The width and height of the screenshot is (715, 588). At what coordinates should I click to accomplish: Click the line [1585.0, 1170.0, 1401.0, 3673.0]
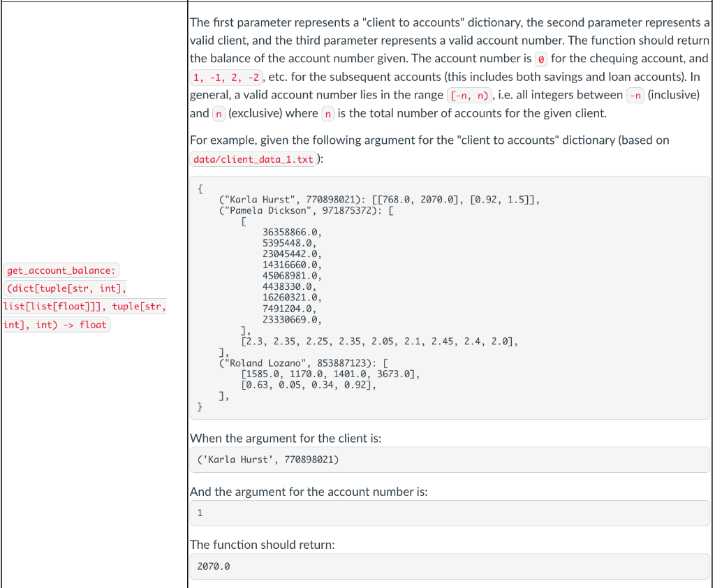pyautogui.click(x=330, y=374)
